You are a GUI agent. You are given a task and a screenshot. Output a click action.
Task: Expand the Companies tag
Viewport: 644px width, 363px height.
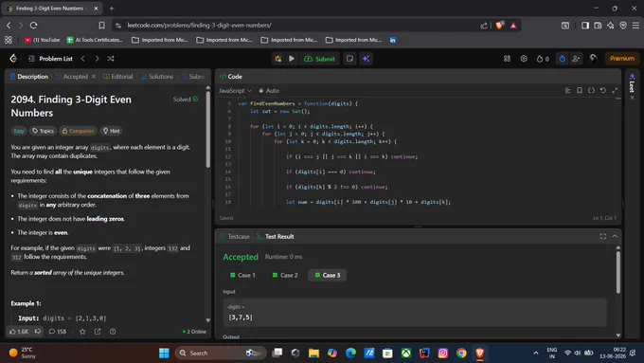coord(78,131)
